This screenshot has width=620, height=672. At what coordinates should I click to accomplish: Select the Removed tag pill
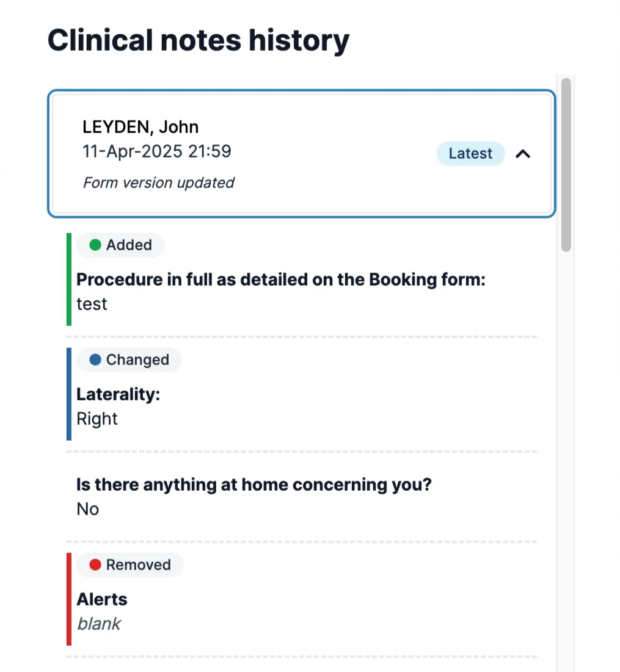click(x=130, y=565)
